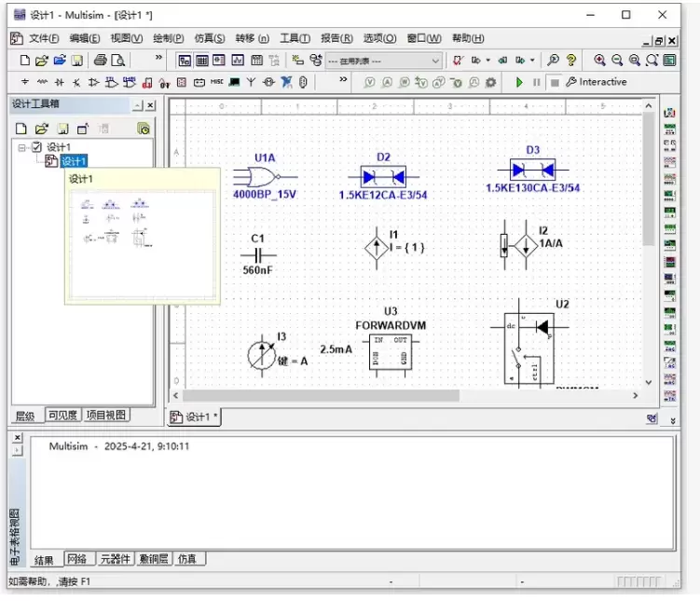Open the Grapher view icon
The height and width of the screenshot is (601, 700).
(238, 61)
